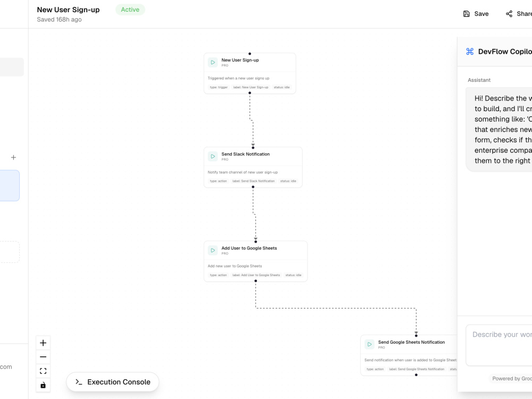
Task: Open the Execution Console
Action: (x=113, y=382)
